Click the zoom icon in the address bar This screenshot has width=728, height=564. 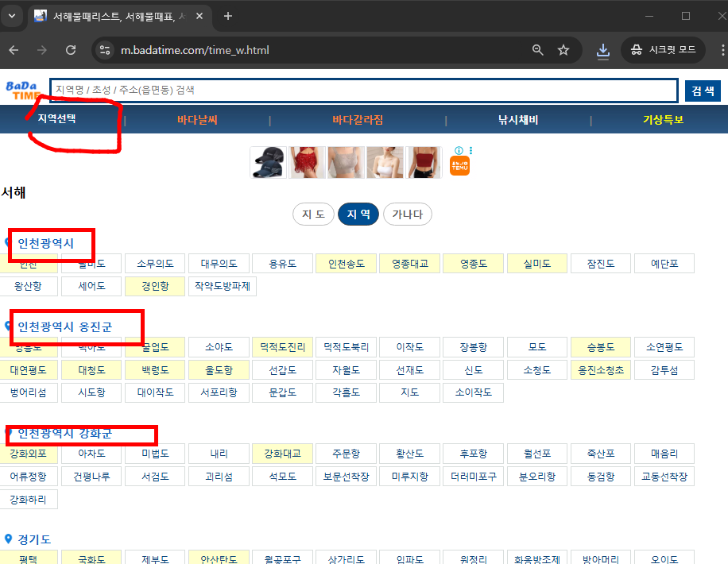pyautogui.click(x=537, y=49)
